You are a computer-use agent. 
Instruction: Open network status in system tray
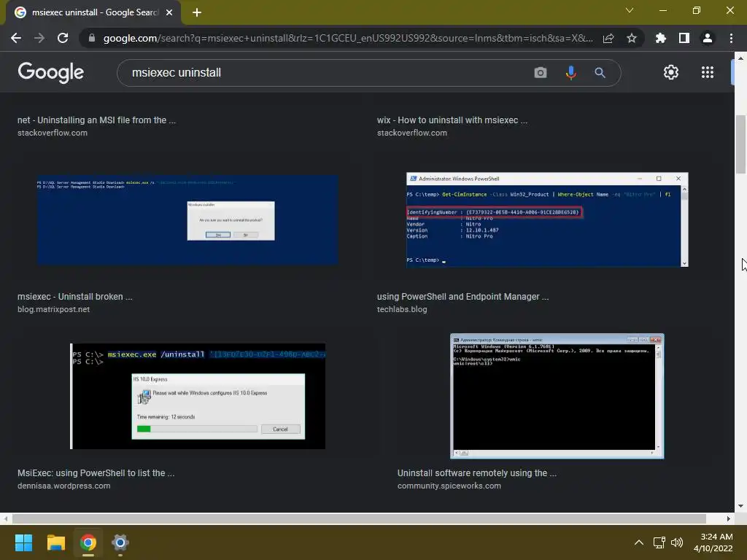(x=659, y=542)
